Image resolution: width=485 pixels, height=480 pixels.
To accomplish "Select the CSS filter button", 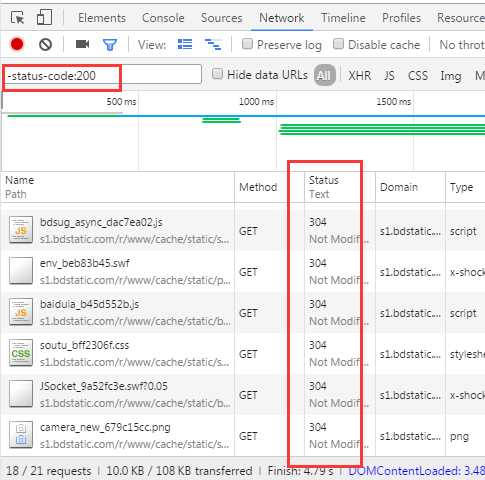I will 418,76.
